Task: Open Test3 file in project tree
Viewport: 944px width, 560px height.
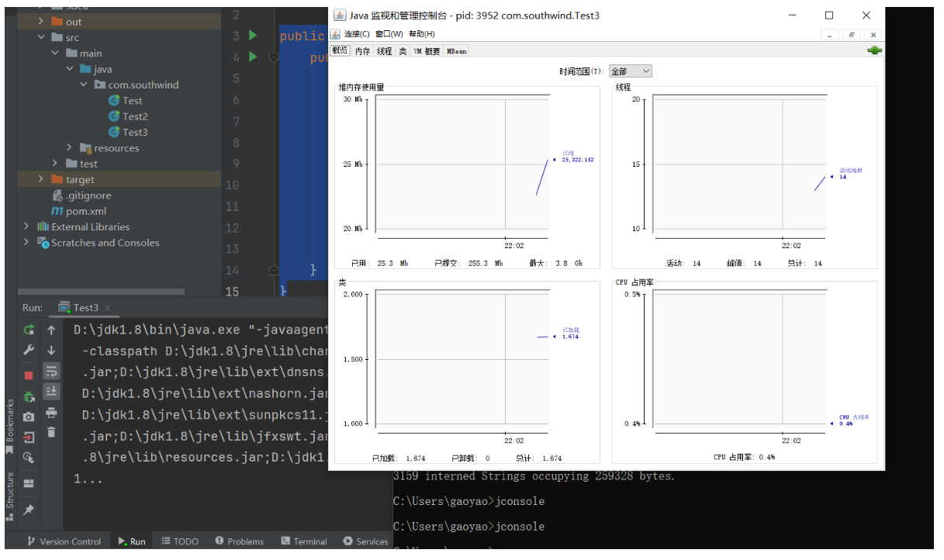Action: (x=128, y=132)
